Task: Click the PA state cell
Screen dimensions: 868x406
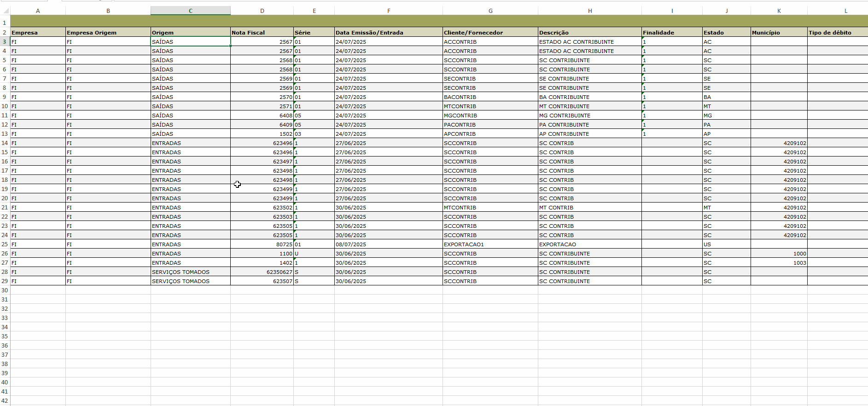Action: tap(727, 125)
